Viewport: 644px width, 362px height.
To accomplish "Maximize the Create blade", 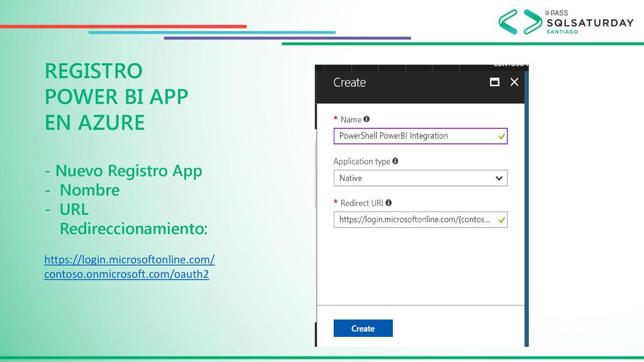I will click(x=494, y=82).
